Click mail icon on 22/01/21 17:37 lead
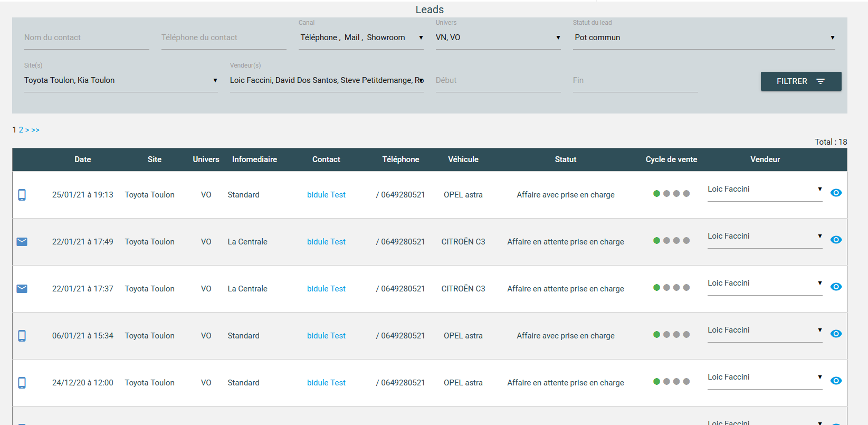This screenshot has height=425, width=868. click(x=22, y=289)
